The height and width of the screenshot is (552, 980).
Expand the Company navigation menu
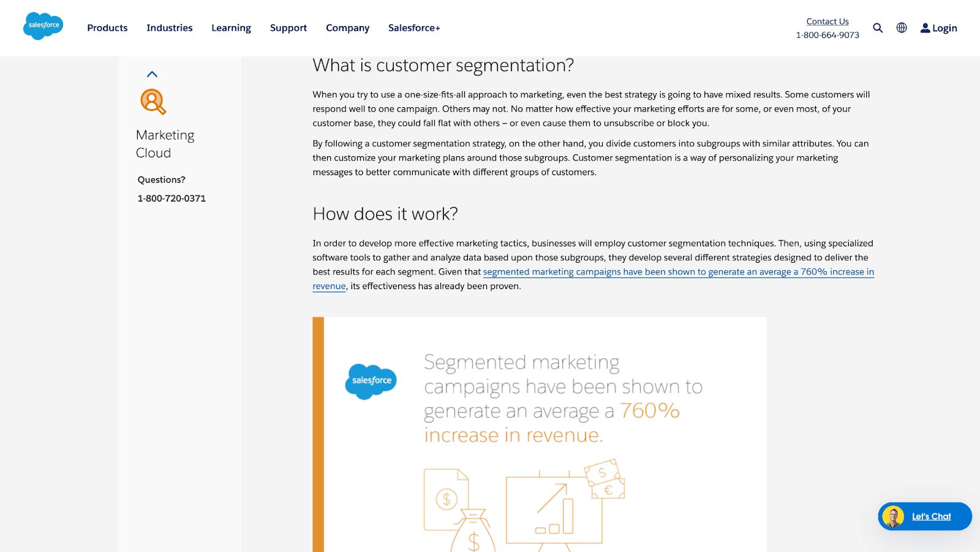tap(347, 28)
